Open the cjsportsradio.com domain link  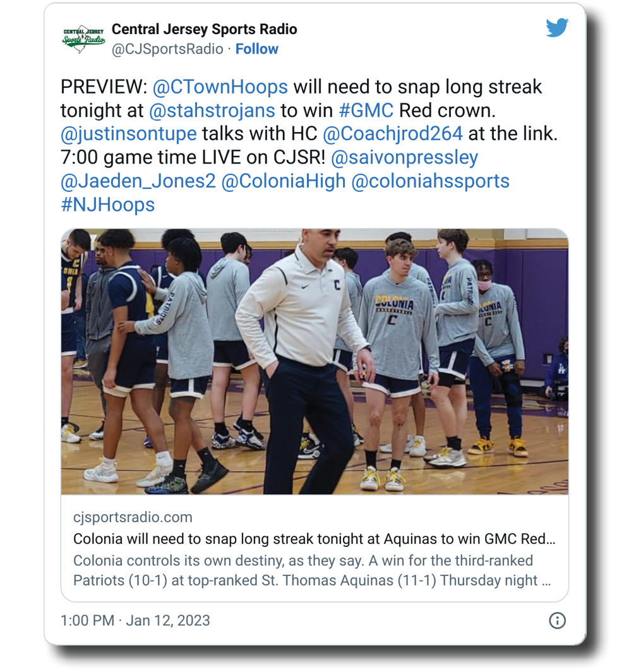tap(133, 518)
